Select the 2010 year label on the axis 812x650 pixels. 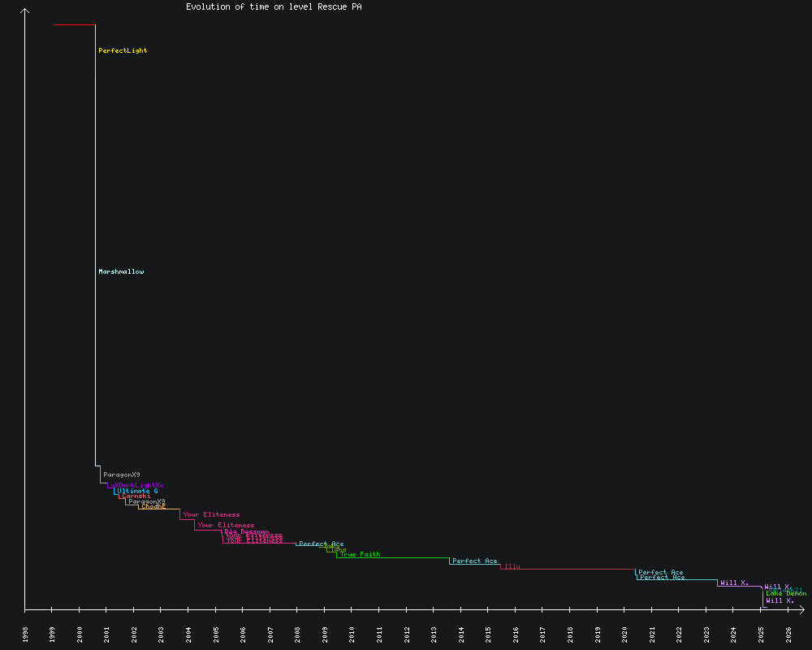[x=352, y=634]
